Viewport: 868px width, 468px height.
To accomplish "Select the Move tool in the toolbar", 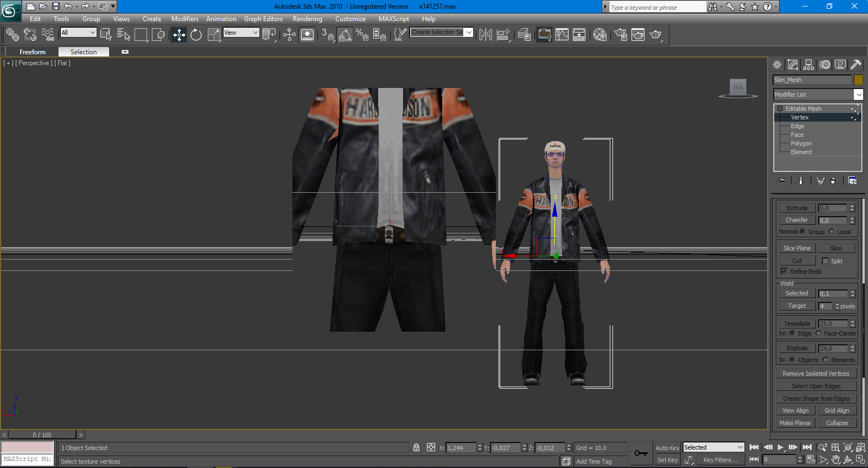I will tap(179, 35).
